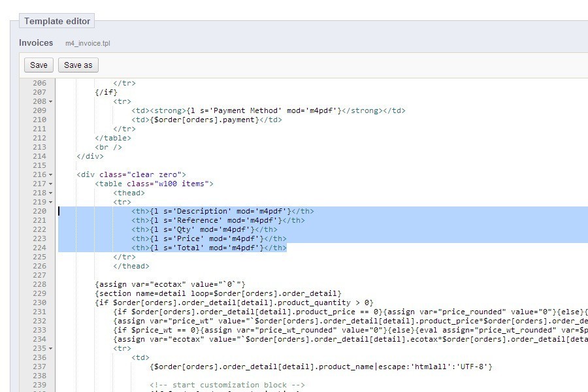Click the 'Reference' header code line

pyautogui.click(x=218, y=220)
